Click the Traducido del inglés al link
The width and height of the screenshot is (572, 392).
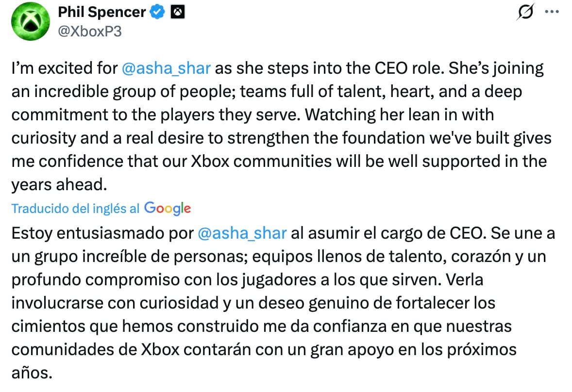point(73,209)
